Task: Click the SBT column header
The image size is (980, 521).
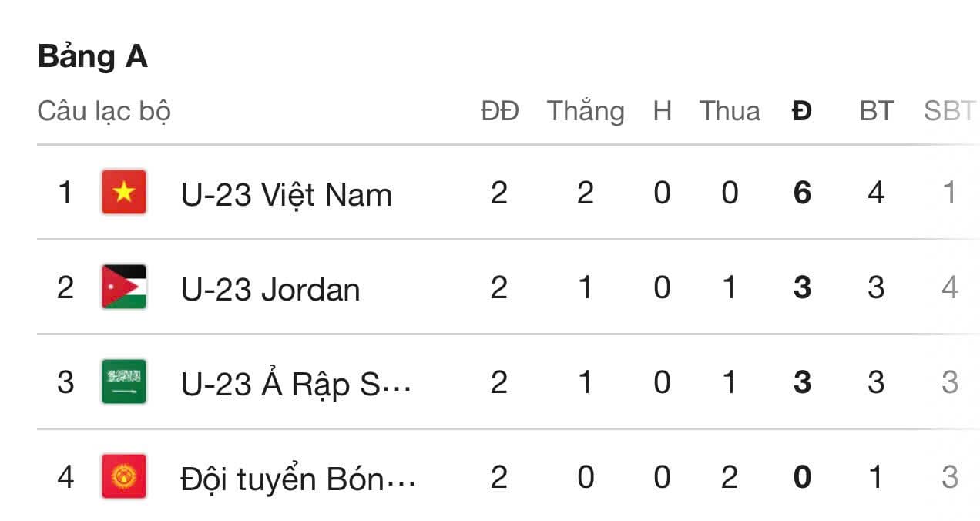Action: (x=949, y=112)
